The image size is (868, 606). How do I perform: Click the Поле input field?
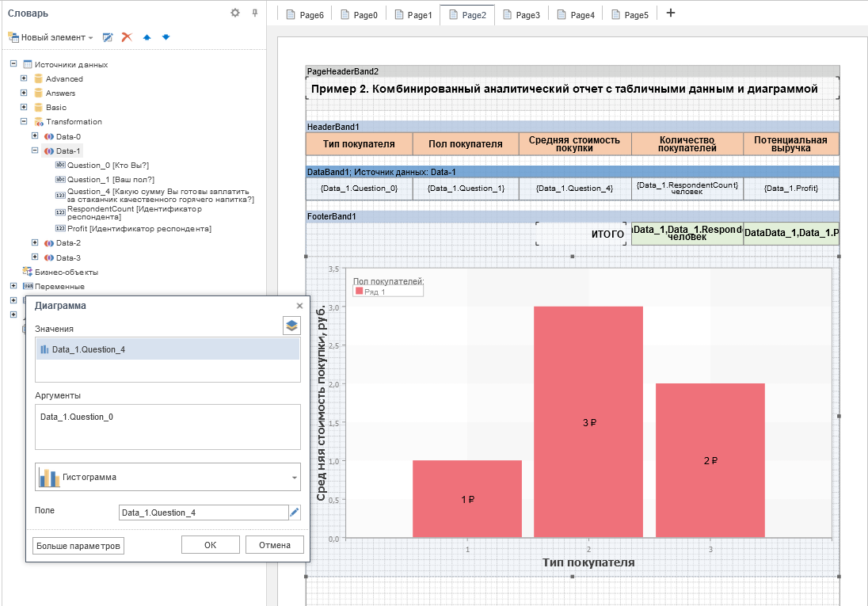point(202,513)
